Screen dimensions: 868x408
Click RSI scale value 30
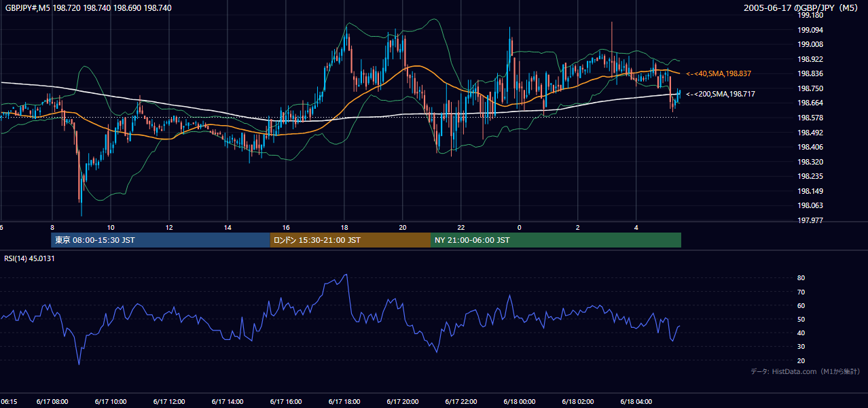tap(801, 347)
